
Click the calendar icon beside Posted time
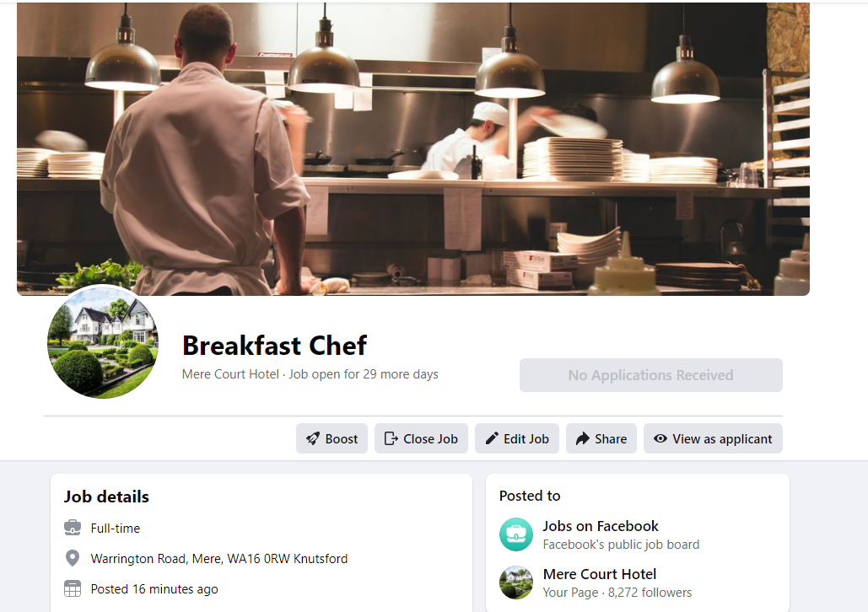click(x=73, y=588)
